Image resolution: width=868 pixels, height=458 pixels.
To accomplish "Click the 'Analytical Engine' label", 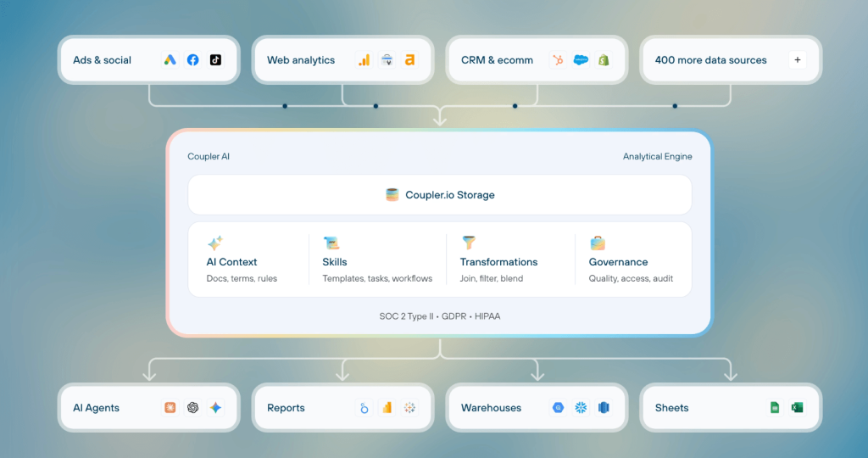I will click(x=657, y=156).
